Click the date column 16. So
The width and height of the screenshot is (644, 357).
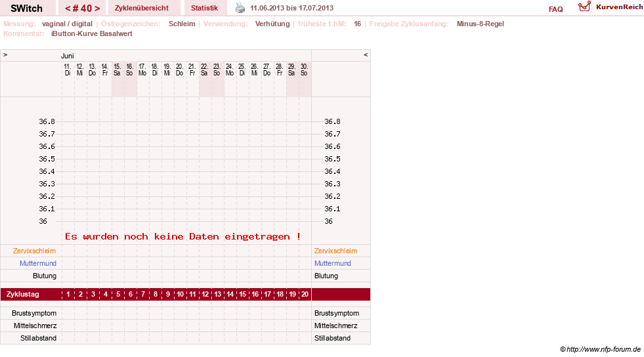pos(129,70)
